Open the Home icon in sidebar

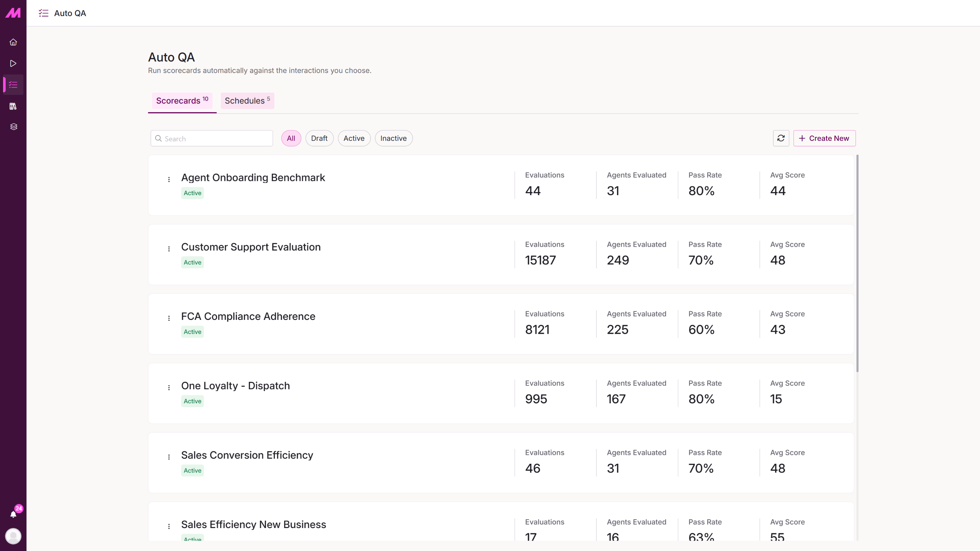coord(13,42)
